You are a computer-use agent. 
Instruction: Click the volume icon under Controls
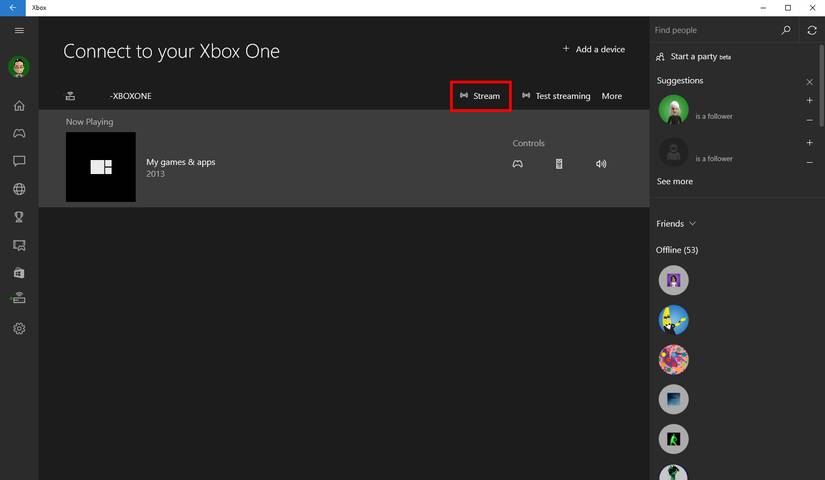pos(601,164)
